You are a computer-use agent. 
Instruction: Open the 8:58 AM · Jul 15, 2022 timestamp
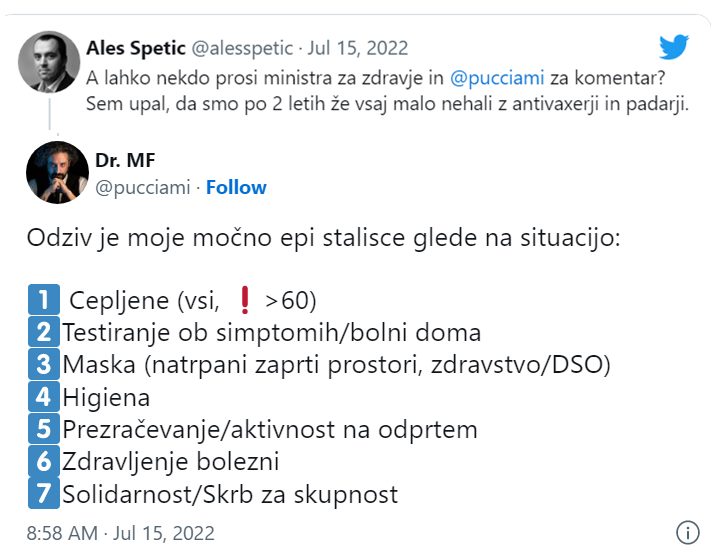121,533
